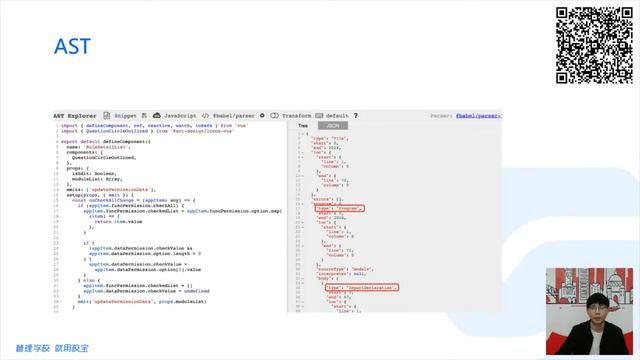Click the keyboard icon before default

tap(319, 116)
